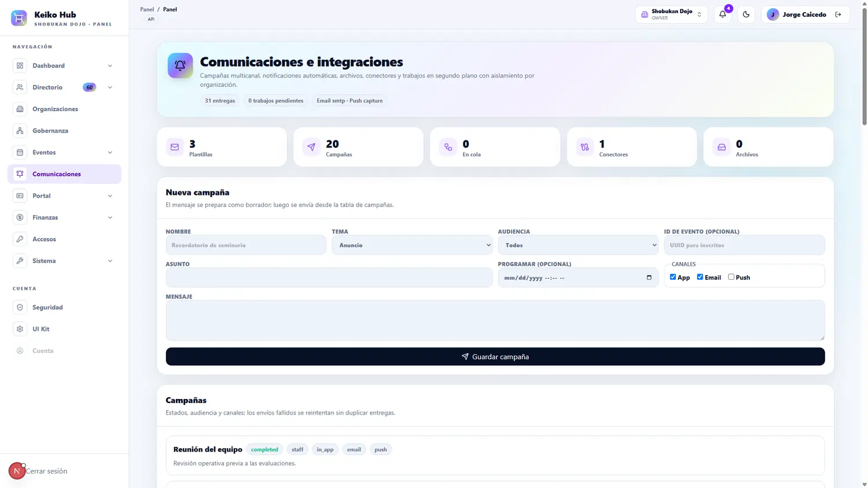Go to Gobernanza in the sidebar
This screenshot has height=488, width=868.
[64, 131]
